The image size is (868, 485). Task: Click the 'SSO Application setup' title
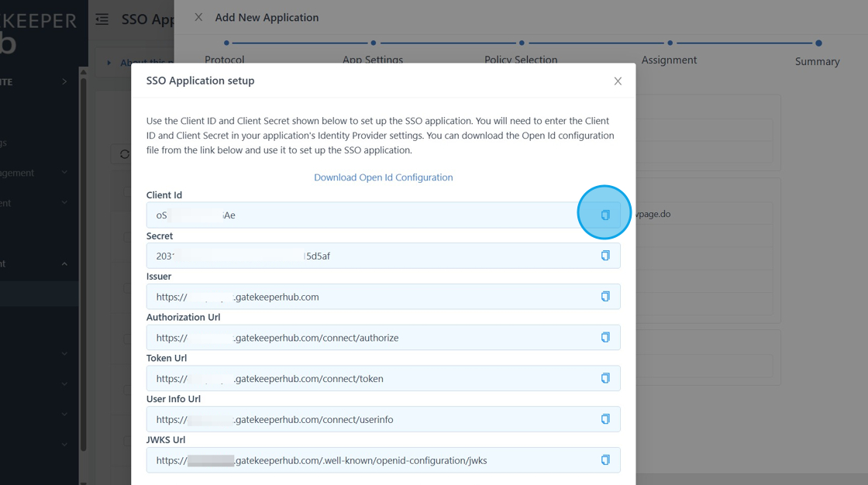pyautogui.click(x=201, y=81)
